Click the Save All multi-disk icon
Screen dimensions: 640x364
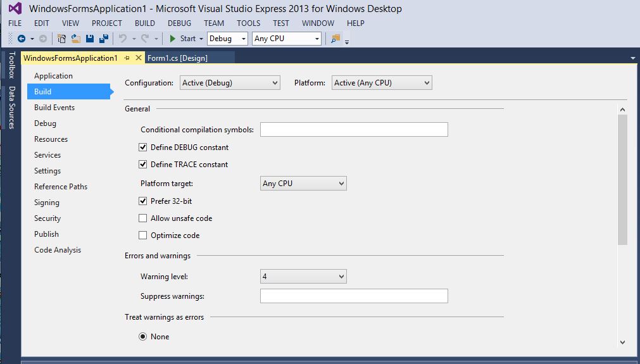coord(104,39)
